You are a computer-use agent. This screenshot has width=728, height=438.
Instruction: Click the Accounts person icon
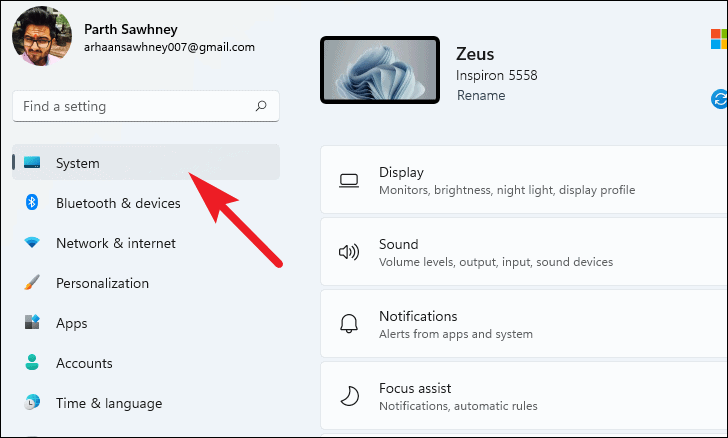pyautogui.click(x=32, y=362)
